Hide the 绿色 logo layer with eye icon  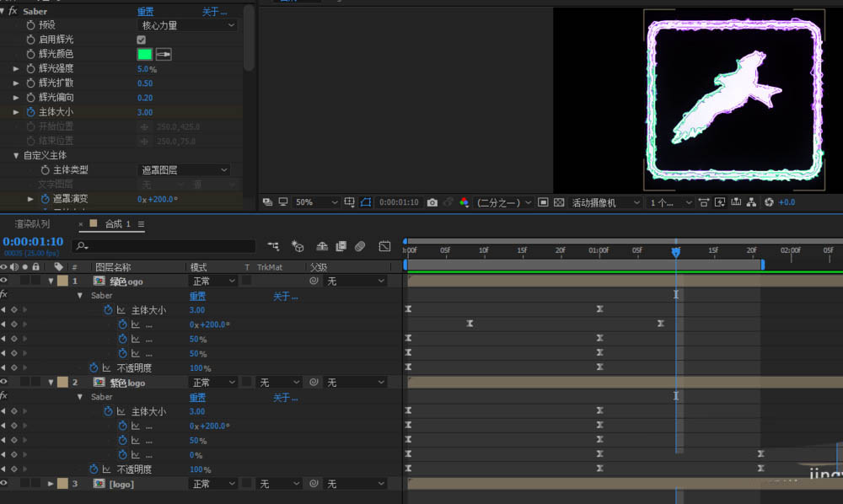tap(3, 281)
